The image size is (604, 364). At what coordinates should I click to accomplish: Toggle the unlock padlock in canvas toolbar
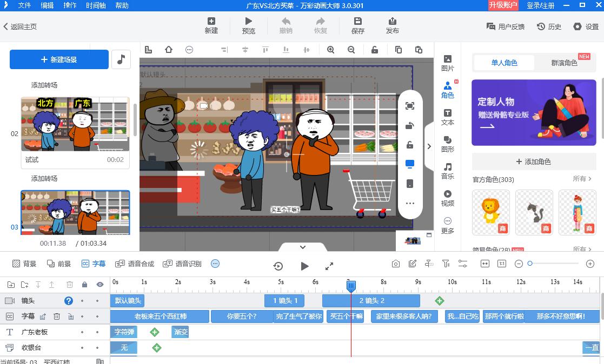click(x=375, y=50)
